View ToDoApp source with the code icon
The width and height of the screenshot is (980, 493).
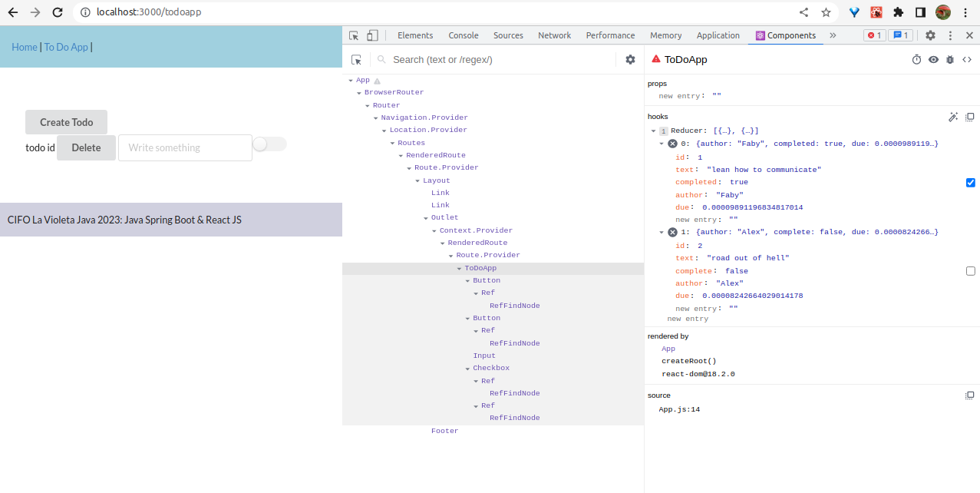(x=967, y=59)
